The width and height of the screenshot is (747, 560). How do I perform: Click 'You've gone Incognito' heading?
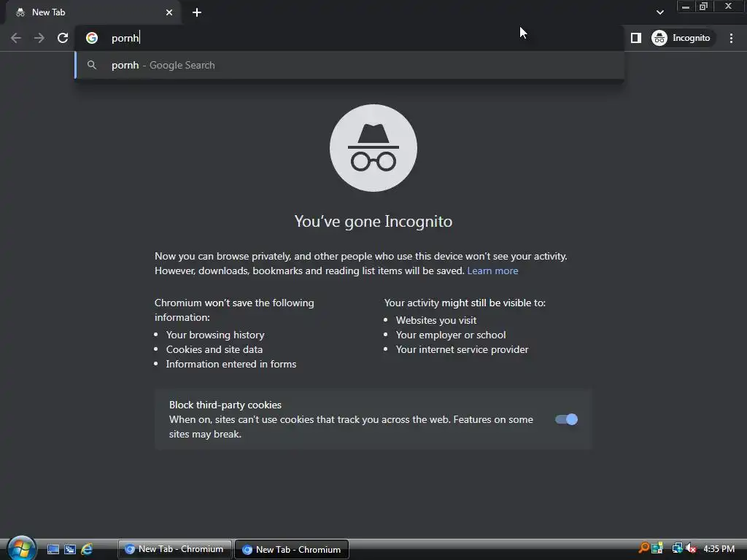tap(373, 222)
